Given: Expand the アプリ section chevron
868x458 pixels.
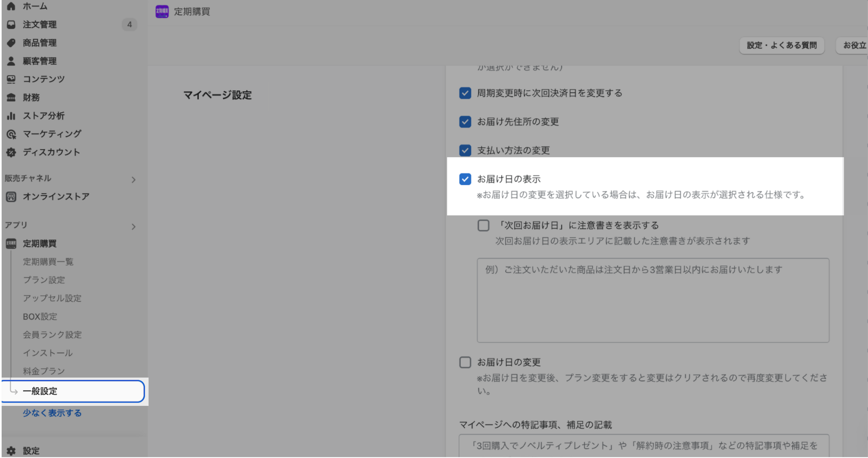Looking at the screenshot, I should click(133, 227).
